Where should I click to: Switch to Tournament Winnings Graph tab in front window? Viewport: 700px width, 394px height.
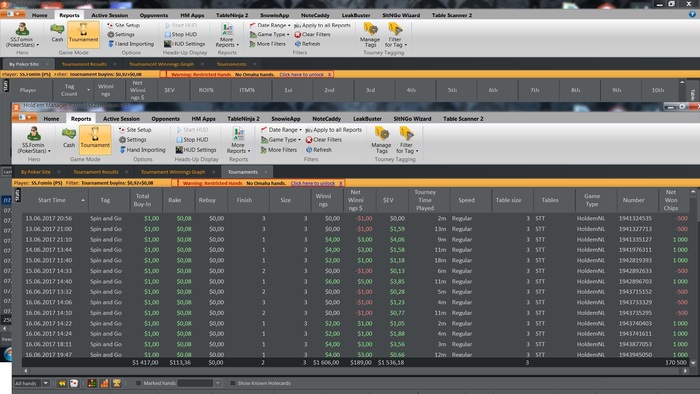point(173,172)
